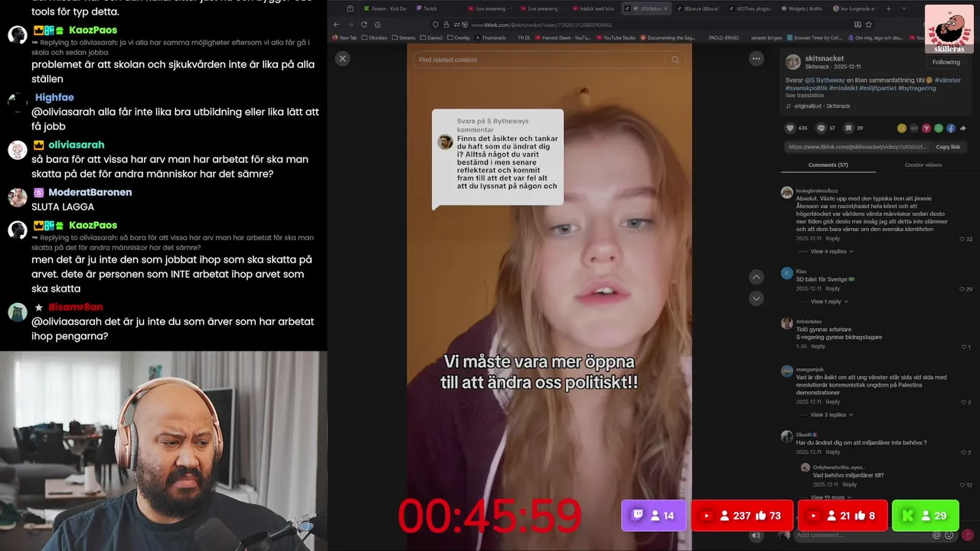Reload the browser page
This screenshot has height=551, width=980.
[x=364, y=24]
